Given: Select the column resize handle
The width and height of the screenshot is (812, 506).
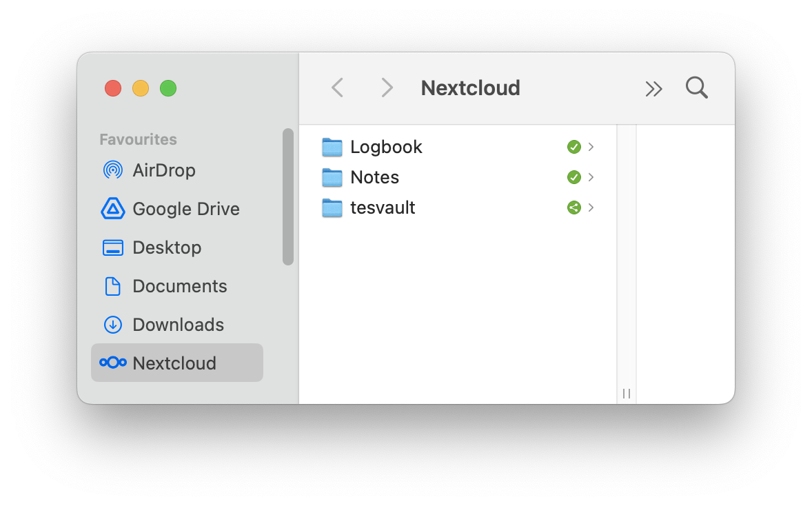Looking at the screenshot, I should [627, 394].
